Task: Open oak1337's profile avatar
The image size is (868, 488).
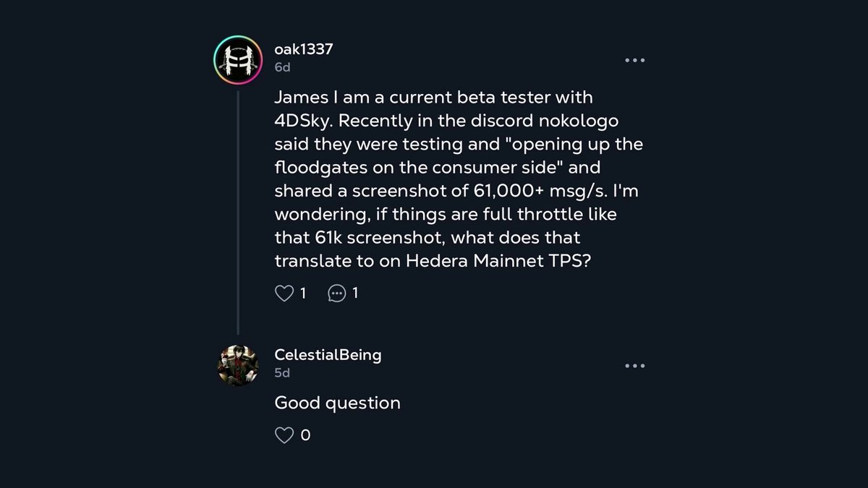Action: (x=238, y=60)
